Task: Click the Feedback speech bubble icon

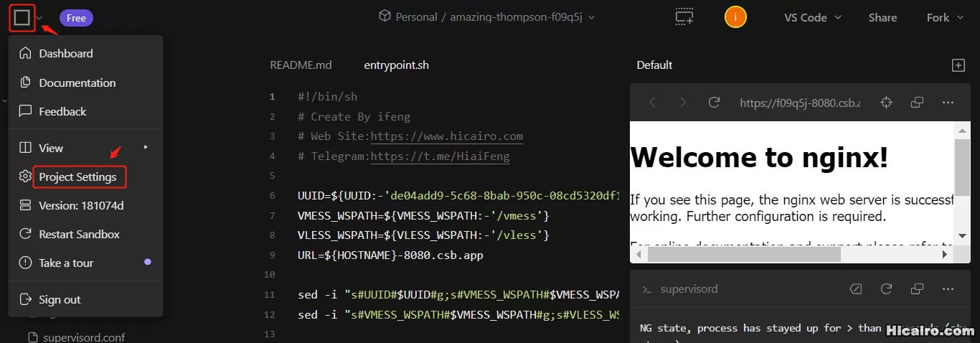Action: pyautogui.click(x=26, y=111)
